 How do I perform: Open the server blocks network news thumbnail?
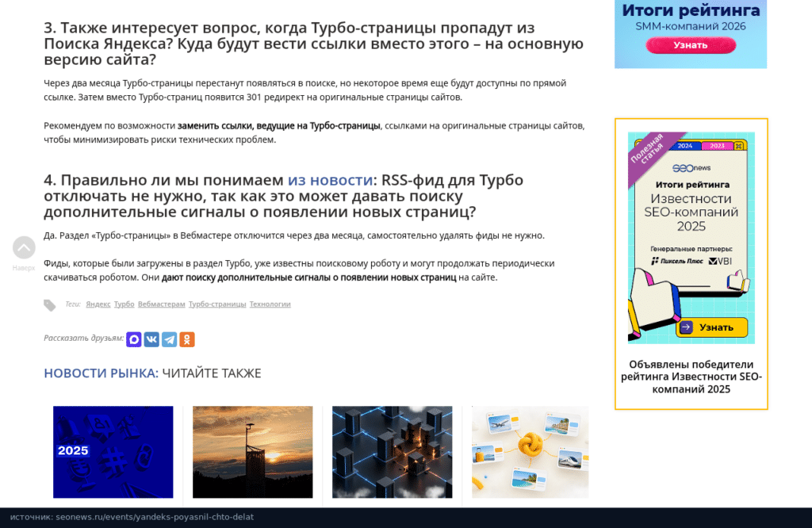[x=392, y=452]
